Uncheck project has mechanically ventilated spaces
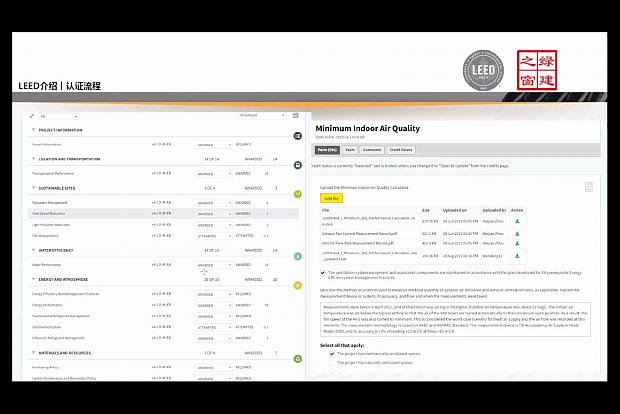This screenshot has width=620, height=414. click(332, 353)
